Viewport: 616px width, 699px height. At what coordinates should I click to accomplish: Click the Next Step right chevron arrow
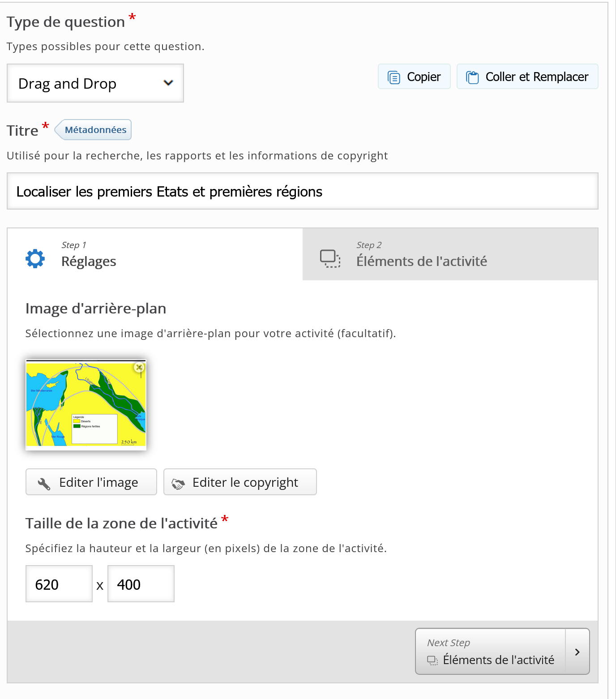[x=577, y=652]
